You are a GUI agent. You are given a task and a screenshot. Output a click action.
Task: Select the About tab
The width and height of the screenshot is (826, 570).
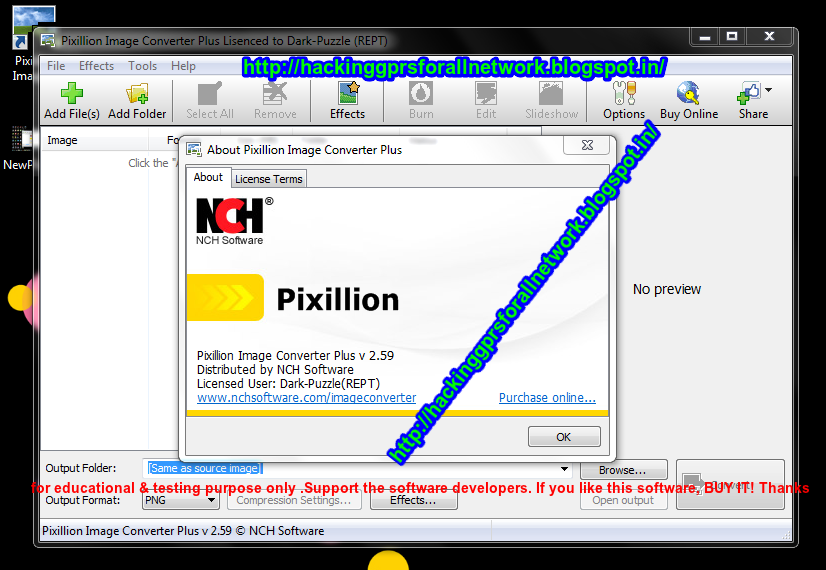208,178
